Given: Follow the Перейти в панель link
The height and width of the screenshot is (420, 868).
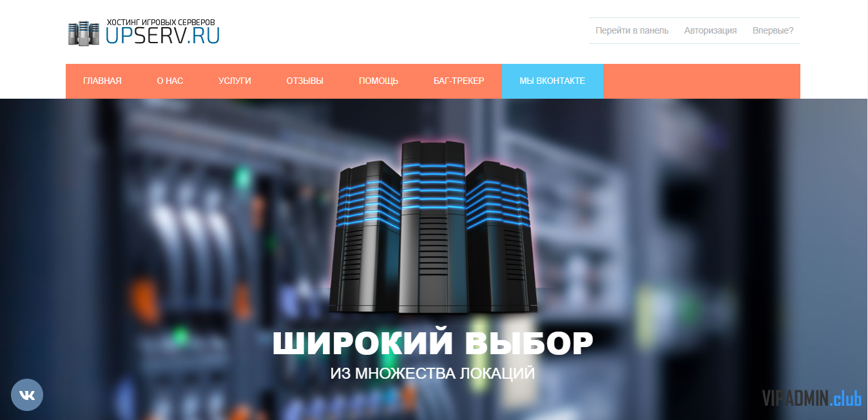Looking at the screenshot, I should 632,30.
